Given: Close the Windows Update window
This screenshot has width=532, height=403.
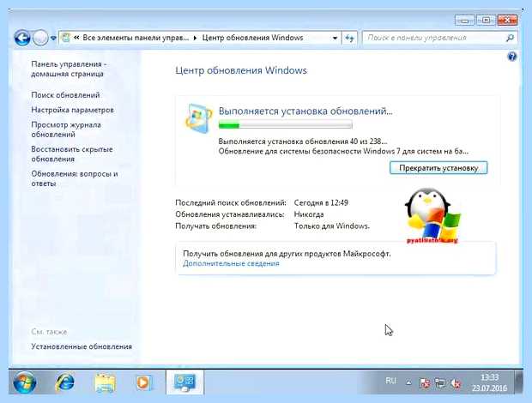Looking at the screenshot, I should click(507, 21).
